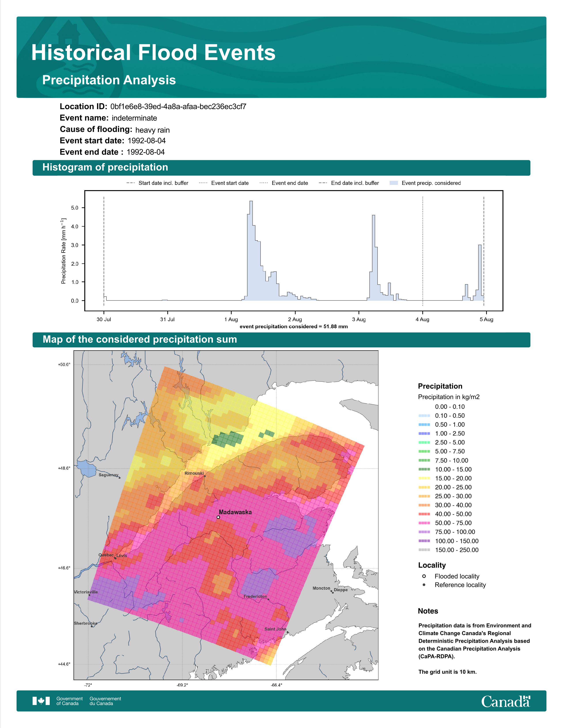Click the Flooded locality legend symbol

[424, 576]
